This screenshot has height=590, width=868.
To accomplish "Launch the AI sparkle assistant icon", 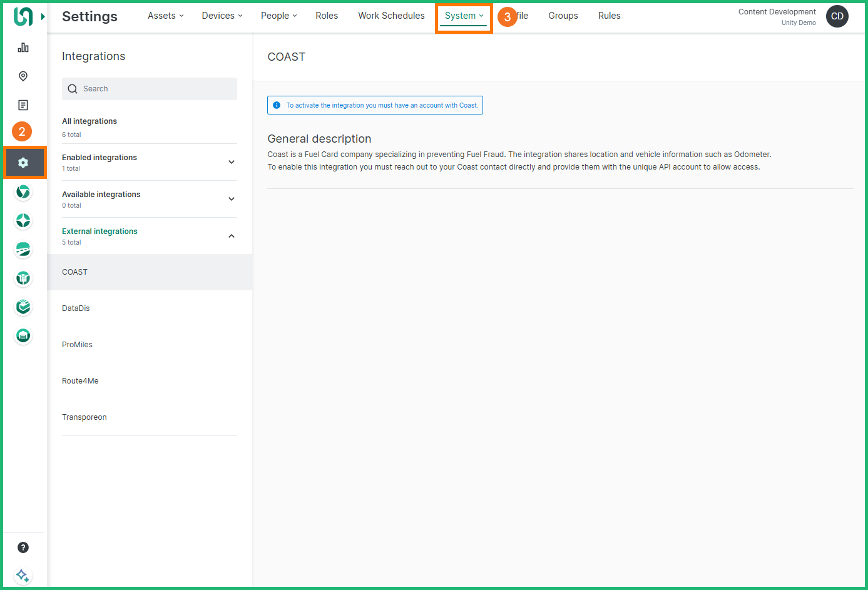I will [x=23, y=575].
